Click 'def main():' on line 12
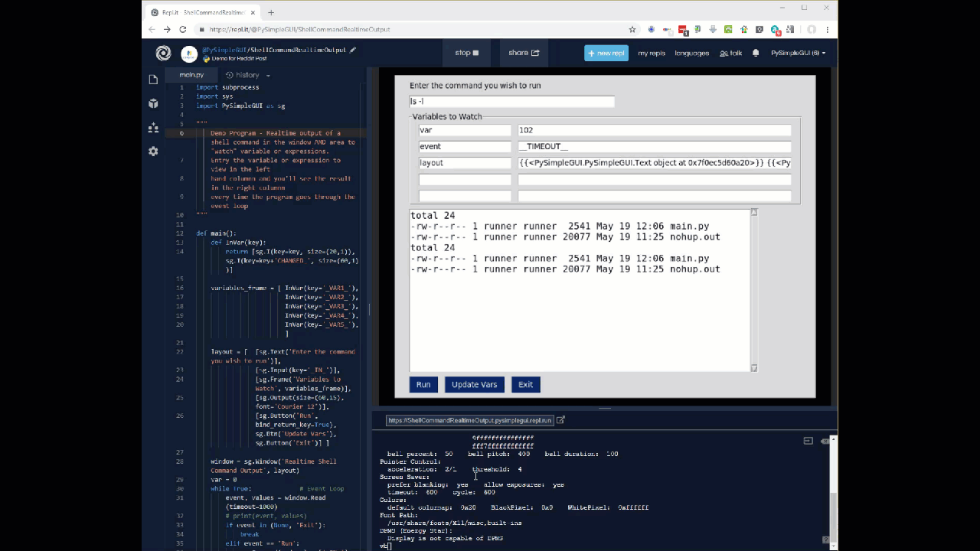980x551 pixels. point(216,233)
